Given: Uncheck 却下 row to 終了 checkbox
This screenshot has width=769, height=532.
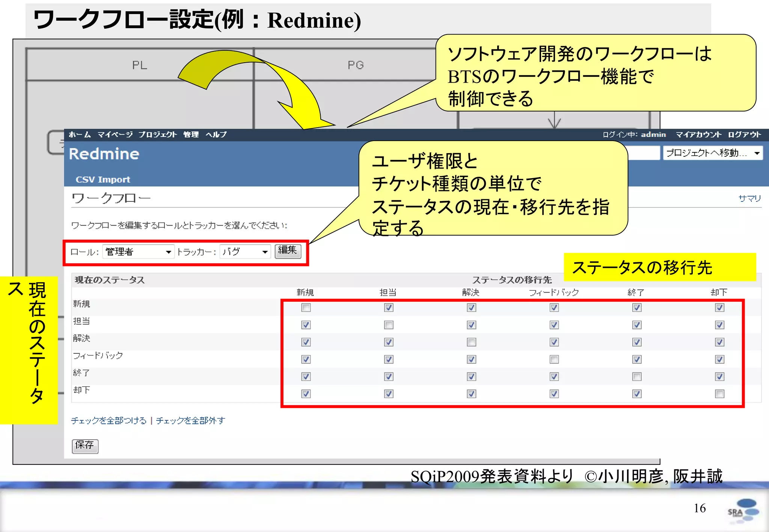Looking at the screenshot, I should 637,394.
